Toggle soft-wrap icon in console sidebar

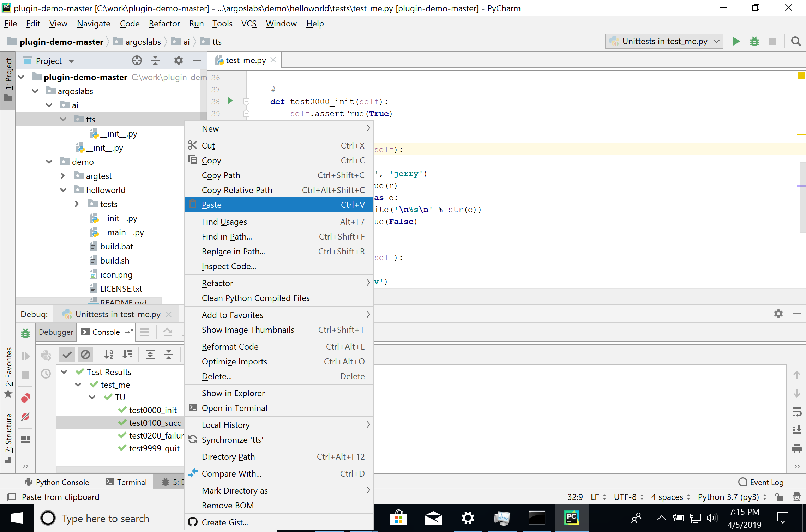[796, 411]
